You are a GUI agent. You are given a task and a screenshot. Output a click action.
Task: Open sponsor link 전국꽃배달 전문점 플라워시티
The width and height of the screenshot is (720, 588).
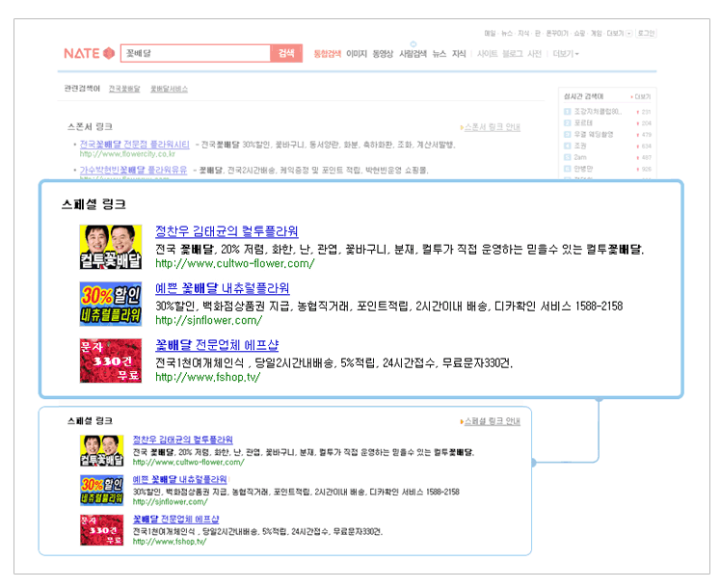tap(135, 145)
